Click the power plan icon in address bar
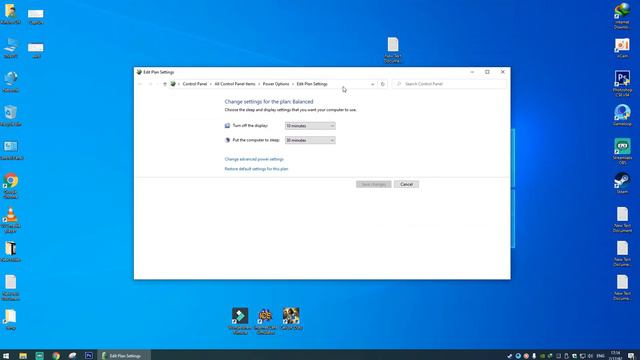 pos(173,84)
